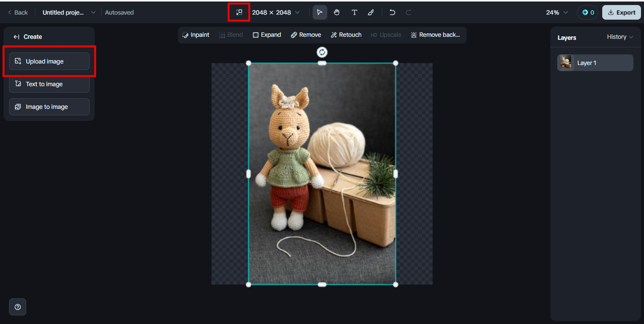Choose Image to image
Screen dimensions: 644x324
(x=49, y=107)
